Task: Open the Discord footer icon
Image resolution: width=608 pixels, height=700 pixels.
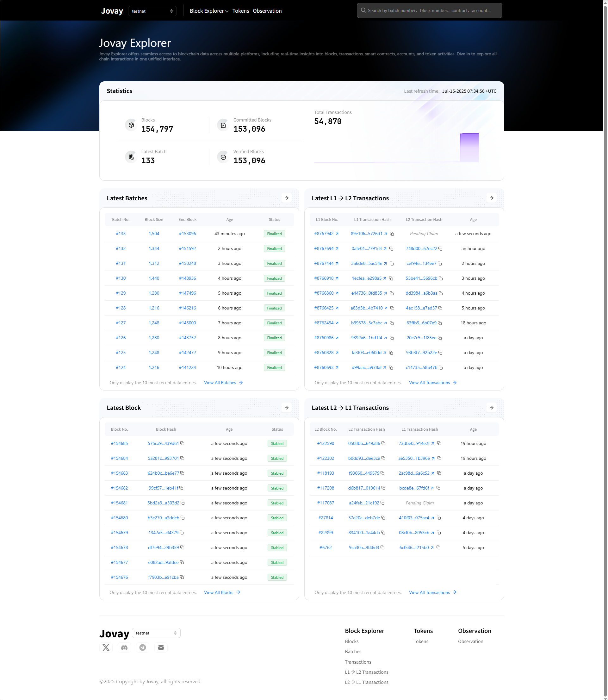Action: pyautogui.click(x=125, y=647)
